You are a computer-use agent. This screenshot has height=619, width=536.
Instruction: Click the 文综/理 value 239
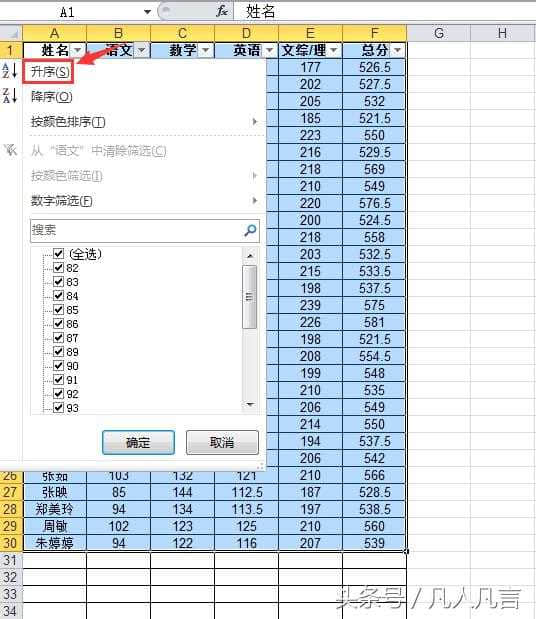310,305
